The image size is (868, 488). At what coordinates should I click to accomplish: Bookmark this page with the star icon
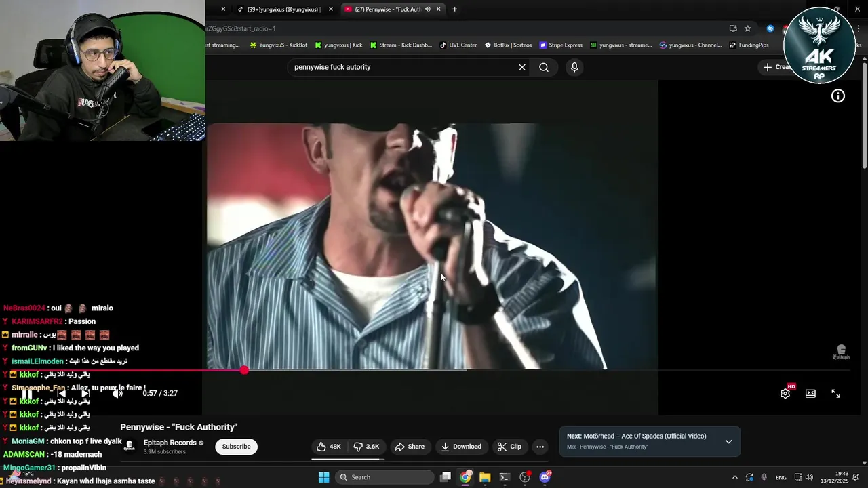pos(747,28)
